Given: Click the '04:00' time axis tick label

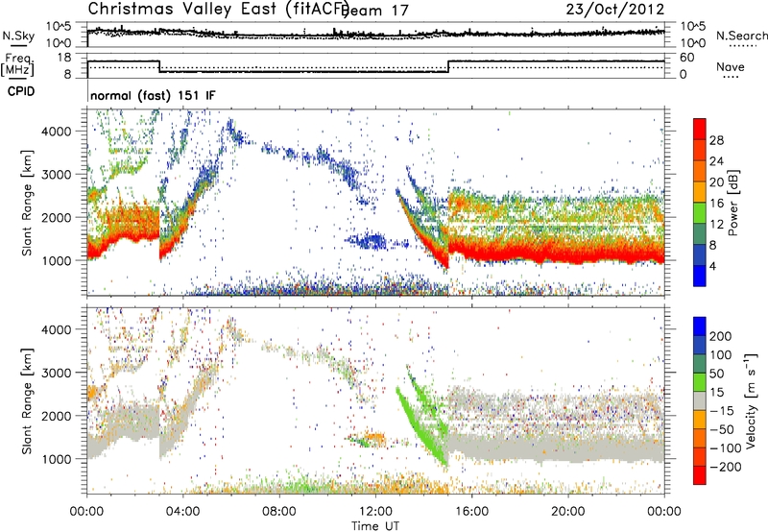Looking at the screenshot, I should point(183,512).
